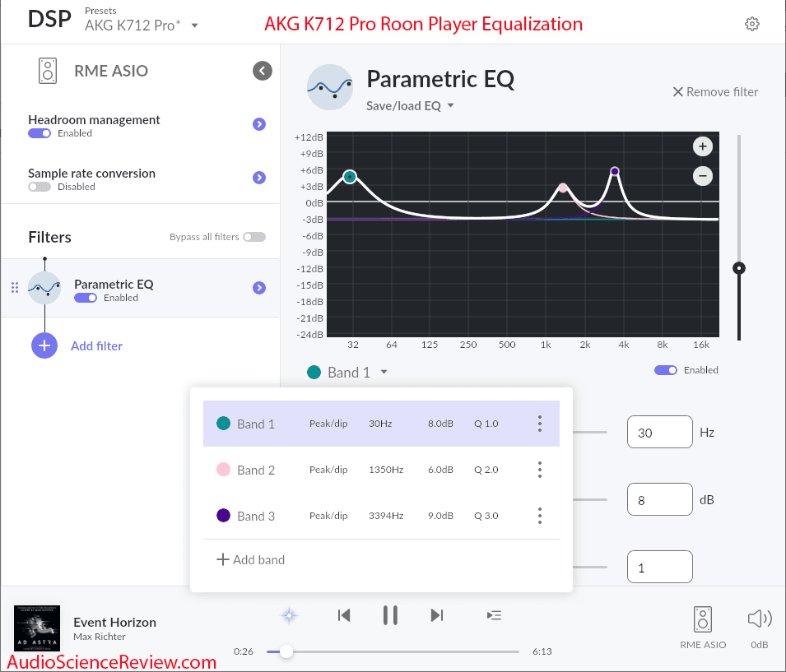Grab the drag handle beside Parametric EQ
The height and width of the screenshot is (672, 786).
tap(15, 288)
